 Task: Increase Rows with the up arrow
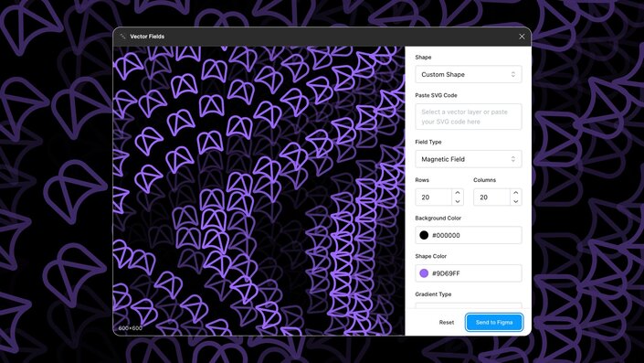[458, 193]
